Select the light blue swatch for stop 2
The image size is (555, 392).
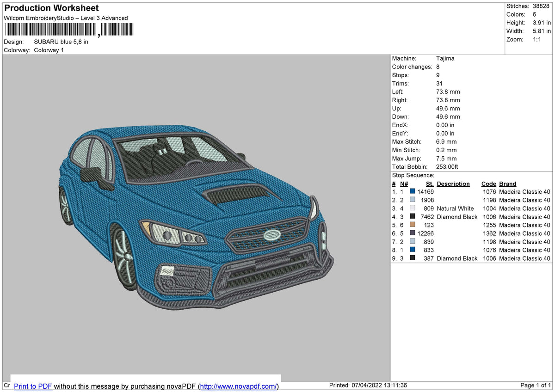click(412, 200)
